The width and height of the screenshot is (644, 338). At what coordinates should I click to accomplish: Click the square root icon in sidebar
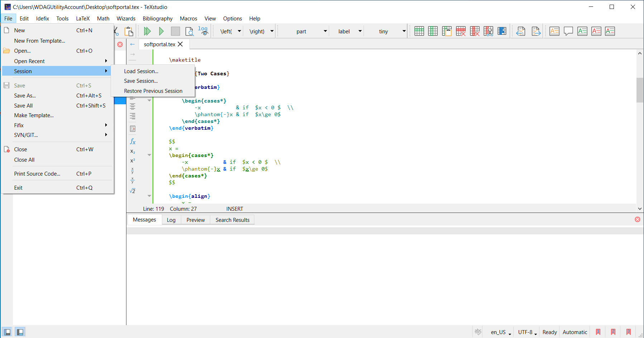tap(133, 191)
